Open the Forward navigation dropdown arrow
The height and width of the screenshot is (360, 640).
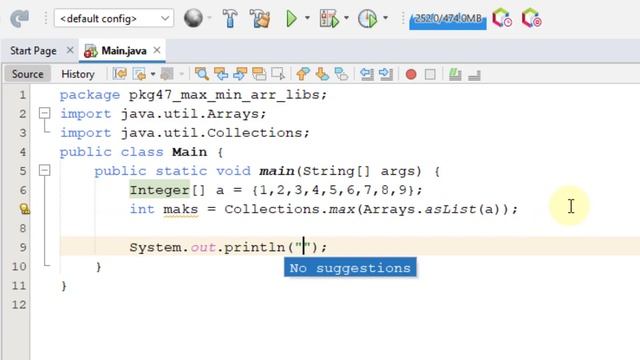[x=181, y=74]
